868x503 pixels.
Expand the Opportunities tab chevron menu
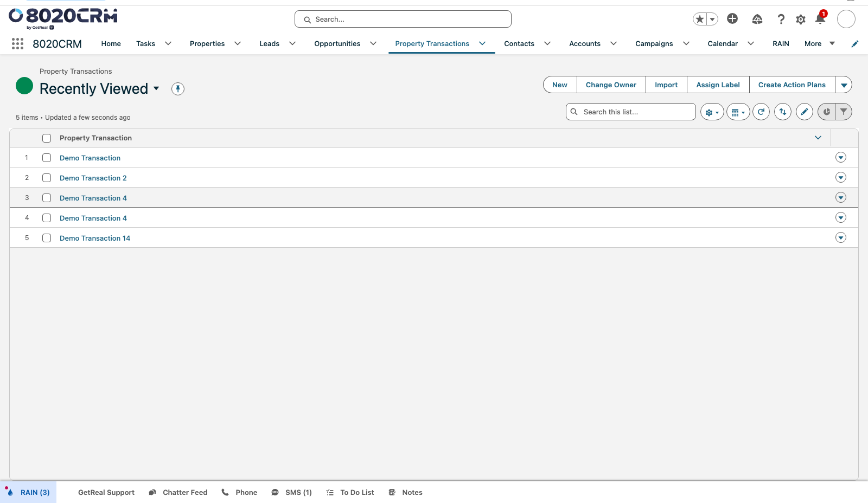(x=373, y=44)
